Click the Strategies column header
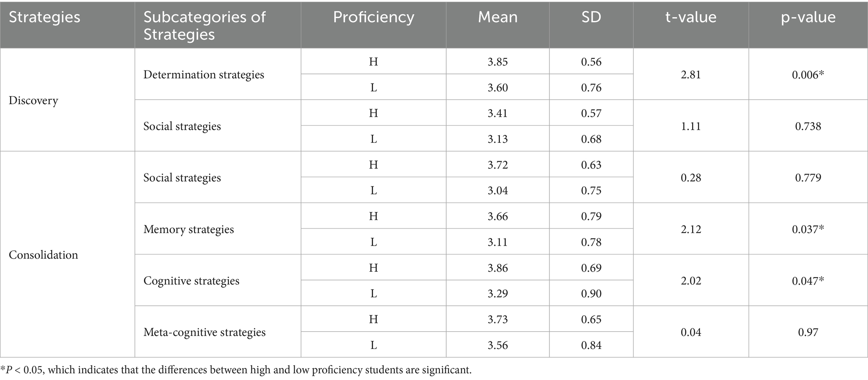The image size is (868, 380). [x=44, y=17]
